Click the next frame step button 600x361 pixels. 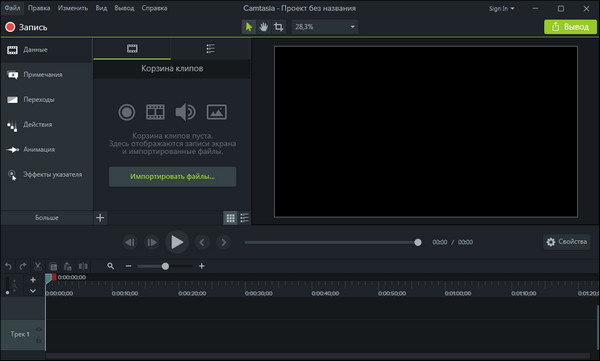[x=152, y=242]
